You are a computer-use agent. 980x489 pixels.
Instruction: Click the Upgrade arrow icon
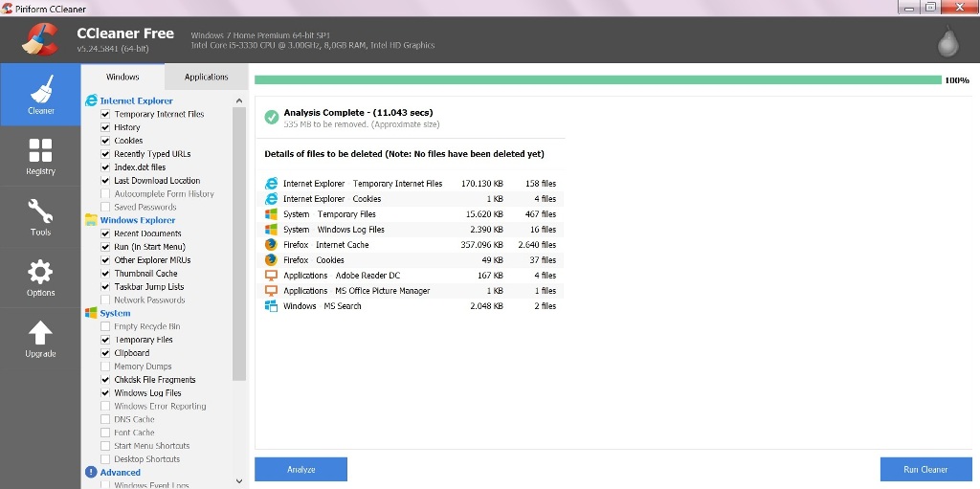[40, 333]
